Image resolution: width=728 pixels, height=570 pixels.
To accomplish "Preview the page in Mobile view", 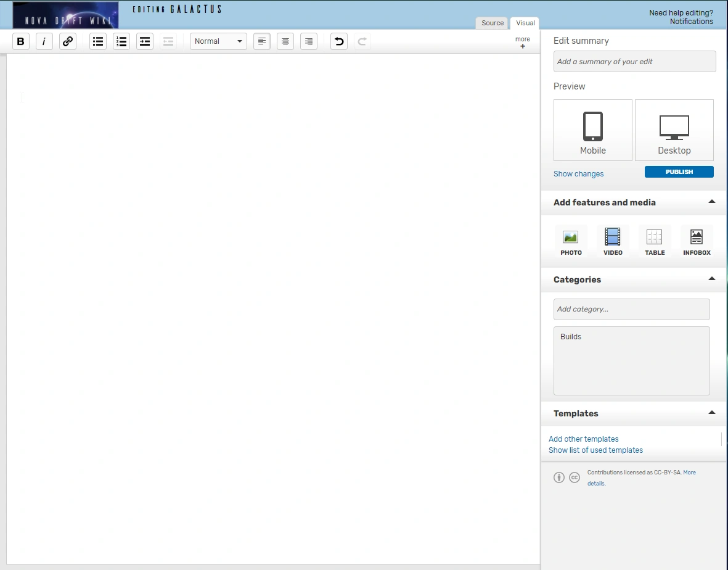I will pyautogui.click(x=593, y=130).
